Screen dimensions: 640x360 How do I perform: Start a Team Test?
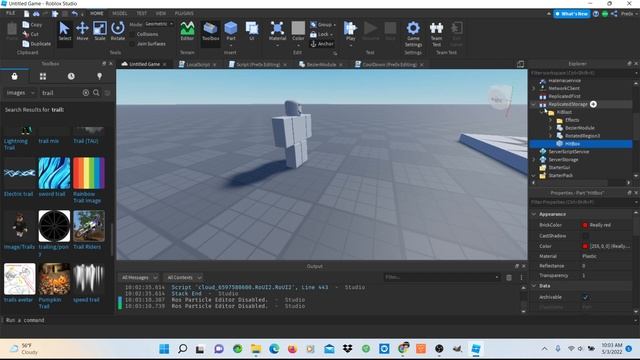click(x=436, y=34)
